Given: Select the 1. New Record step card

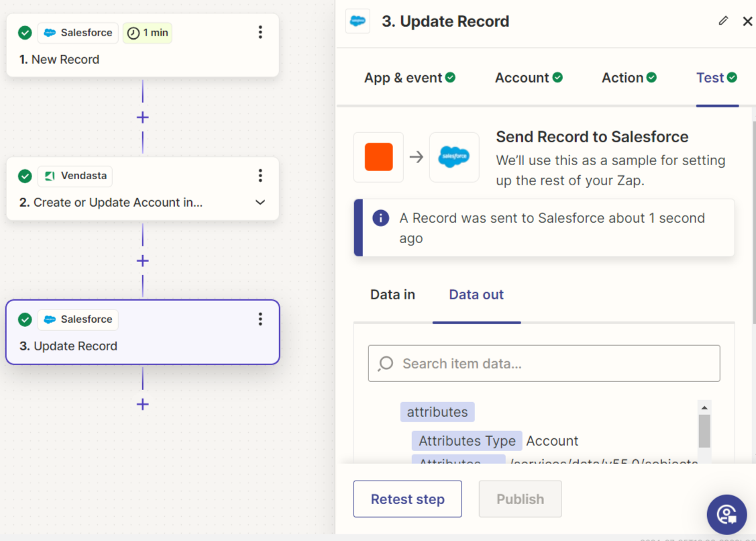Looking at the screenshot, I should [143, 46].
